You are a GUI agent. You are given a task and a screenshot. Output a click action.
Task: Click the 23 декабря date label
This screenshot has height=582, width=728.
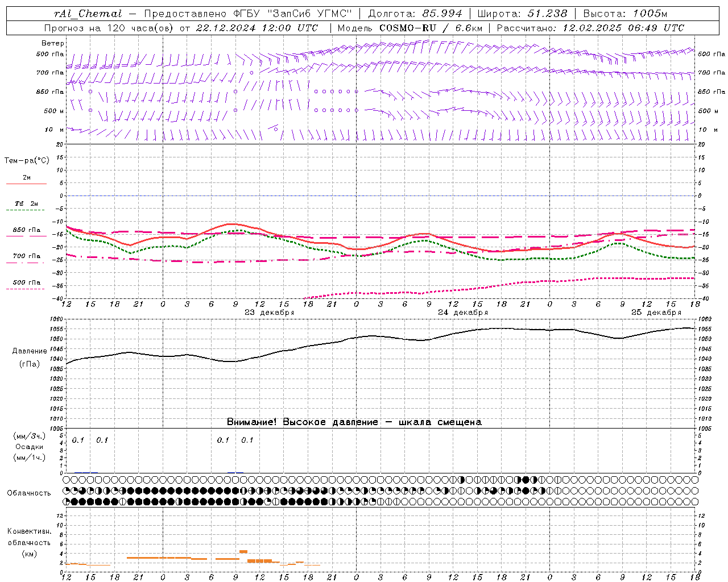(269, 313)
